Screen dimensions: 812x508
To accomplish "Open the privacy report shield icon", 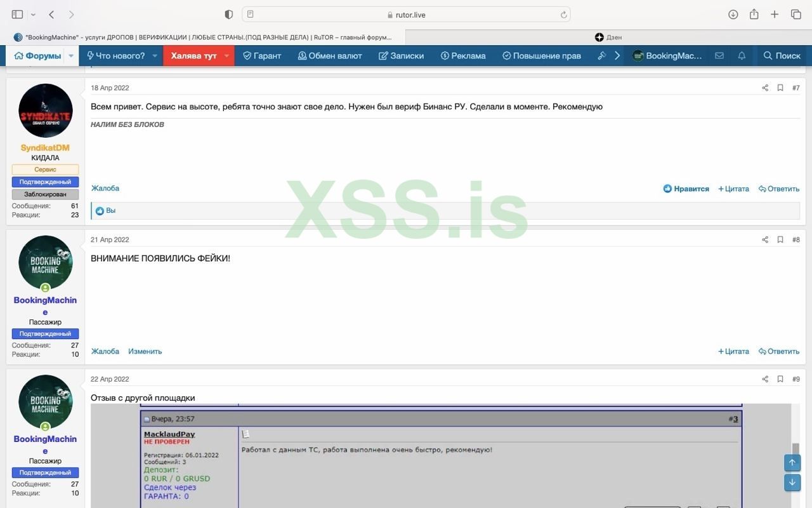I will (x=229, y=14).
